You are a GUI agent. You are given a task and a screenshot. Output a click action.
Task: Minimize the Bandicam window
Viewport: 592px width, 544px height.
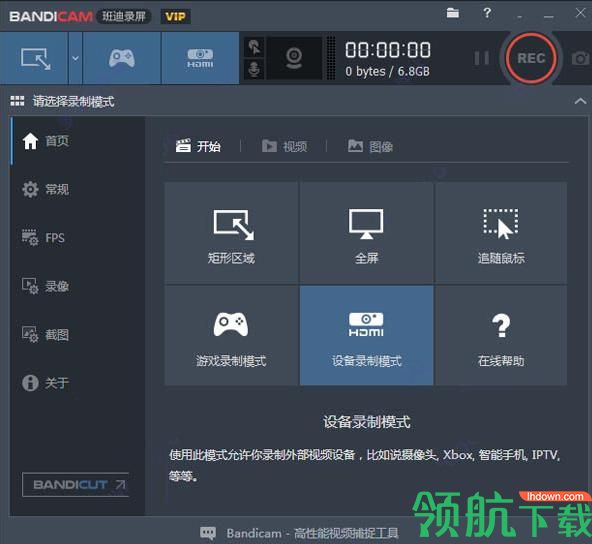549,16
